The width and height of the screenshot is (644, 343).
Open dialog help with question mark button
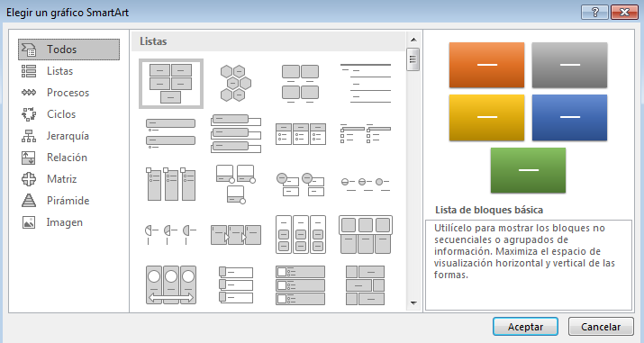(595, 13)
